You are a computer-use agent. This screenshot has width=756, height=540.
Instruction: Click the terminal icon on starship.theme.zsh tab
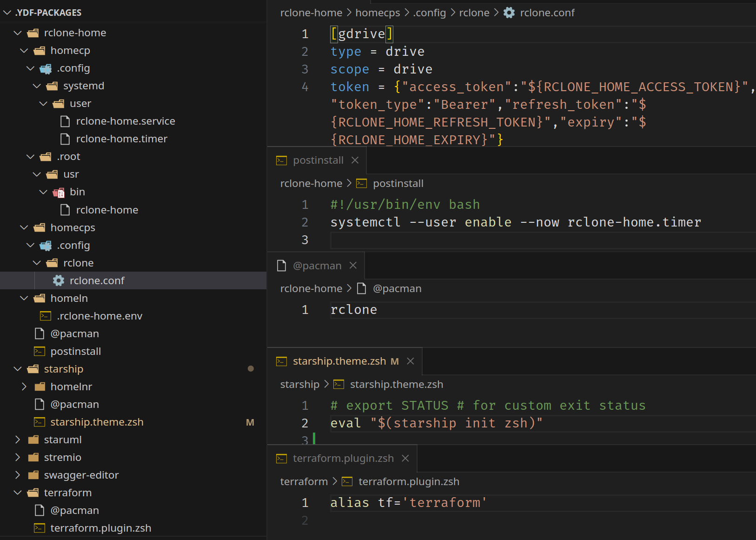coord(281,361)
